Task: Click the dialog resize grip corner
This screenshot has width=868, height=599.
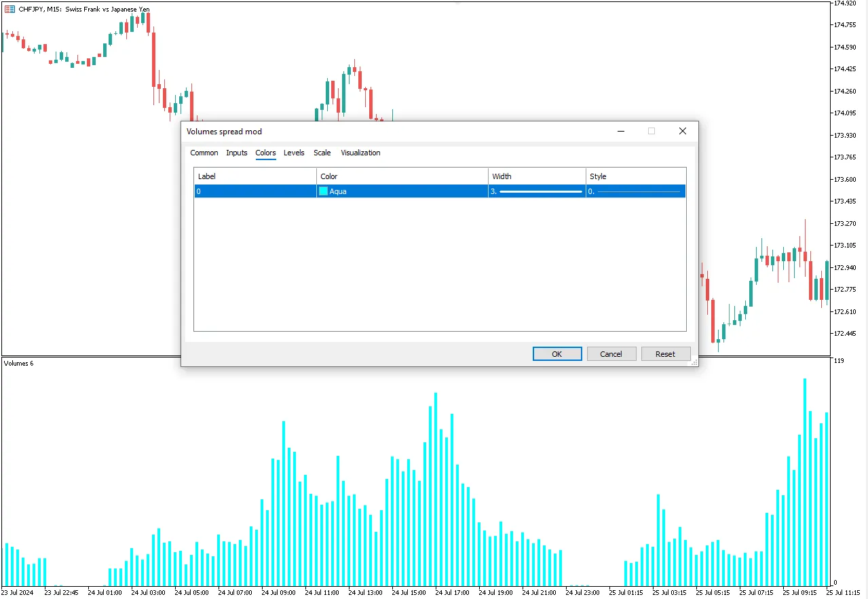Action: coord(694,363)
